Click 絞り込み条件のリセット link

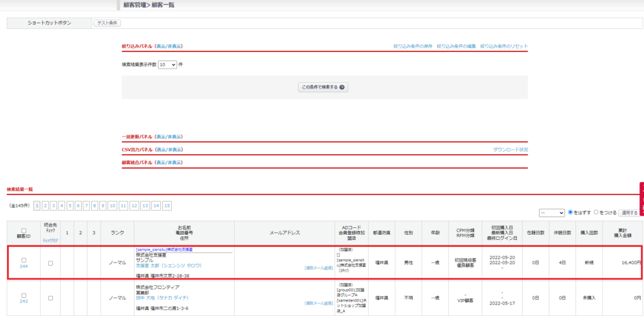tap(504, 46)
